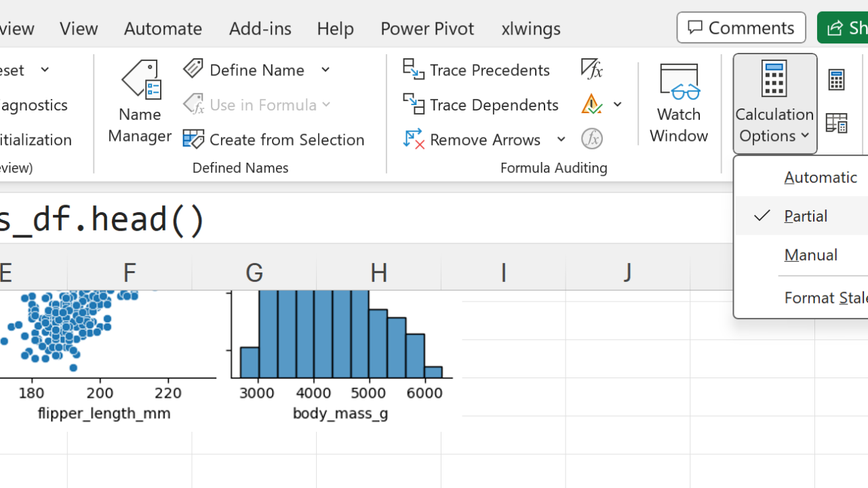Click Trace Dependents icon
The width and height of the screenshot is (868, 488).
pyautogui.click(x=414, y=104)
